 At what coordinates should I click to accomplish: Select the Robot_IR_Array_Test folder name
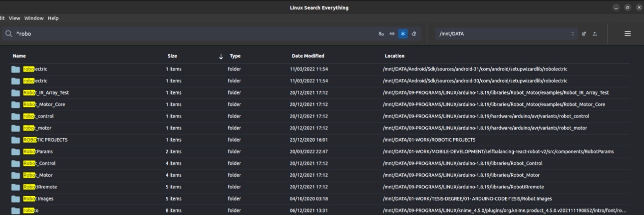pos(46,92)
